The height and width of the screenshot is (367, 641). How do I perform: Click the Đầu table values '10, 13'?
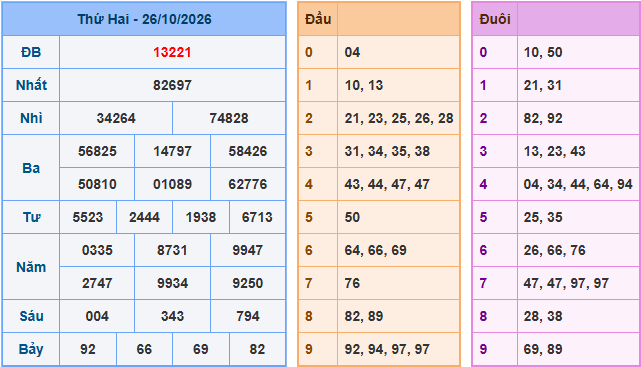click(364, 85)
